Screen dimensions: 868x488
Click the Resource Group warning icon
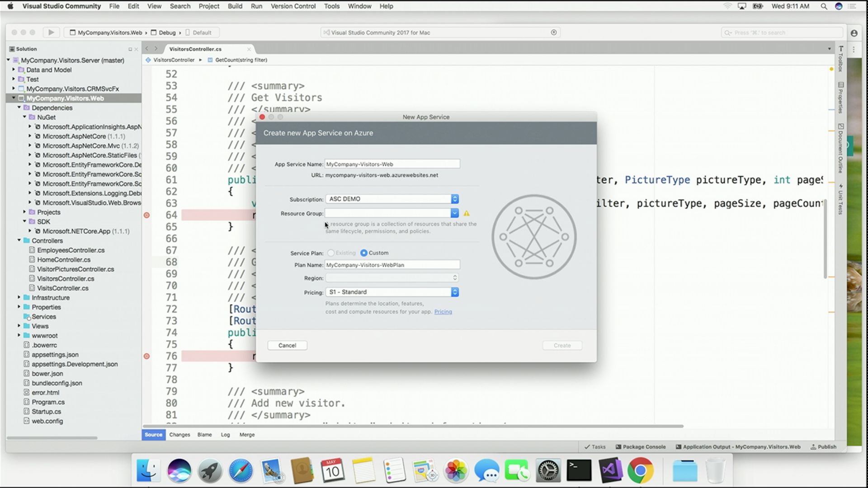click(x=467, y=213)
